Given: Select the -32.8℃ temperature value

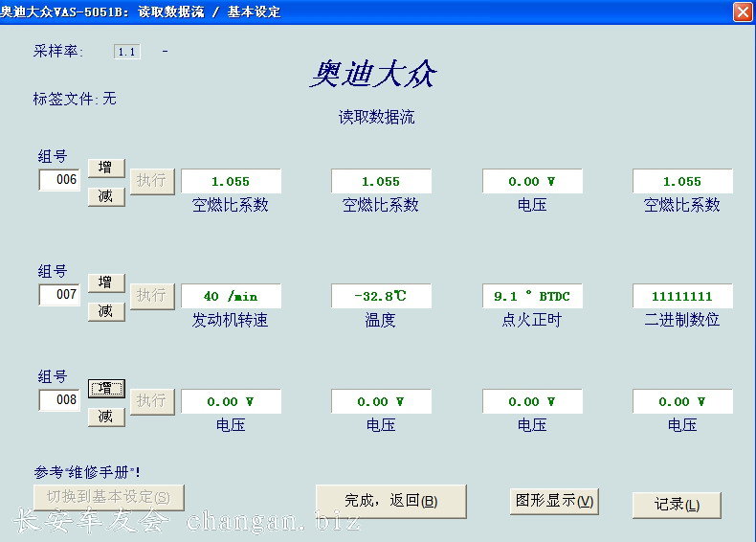Looking at the screenshot, I should pos(381,296).
